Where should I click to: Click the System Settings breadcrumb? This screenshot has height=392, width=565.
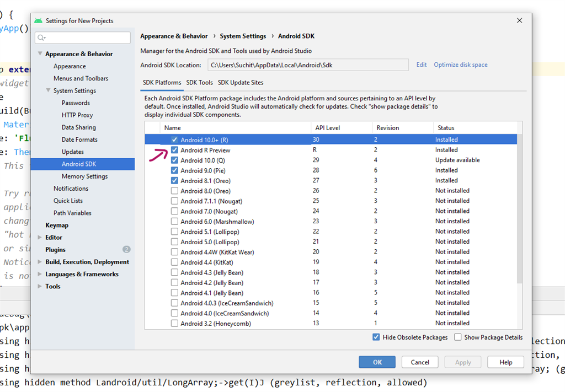243,36
